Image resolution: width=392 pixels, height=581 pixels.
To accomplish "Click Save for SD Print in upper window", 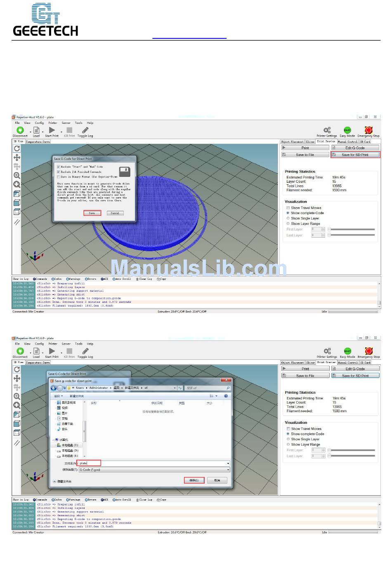I will click(x=355, y=155).
